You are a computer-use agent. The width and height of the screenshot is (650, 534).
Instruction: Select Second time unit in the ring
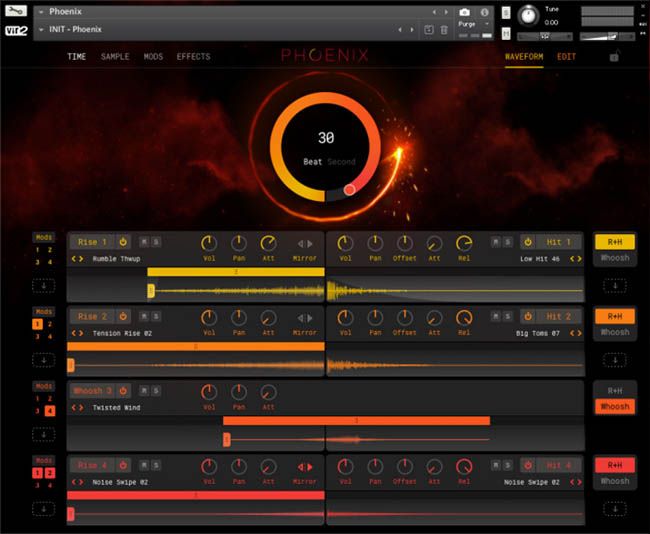(x=341, y=162)
